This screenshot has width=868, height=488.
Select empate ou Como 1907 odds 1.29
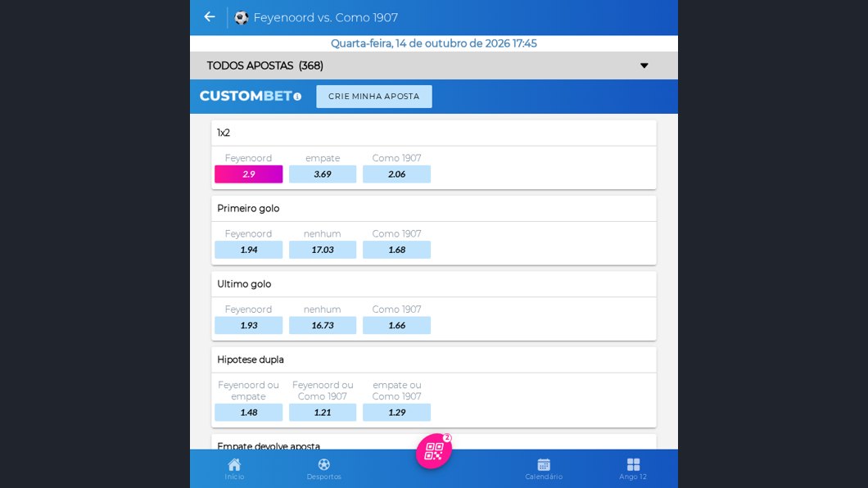pyautogui.click(x=396, y=412)
